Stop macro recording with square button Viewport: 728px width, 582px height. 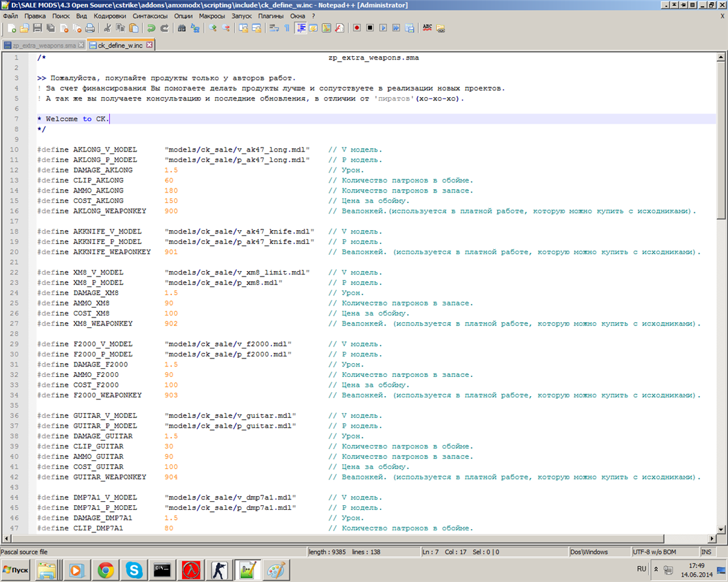pos(369,28)
